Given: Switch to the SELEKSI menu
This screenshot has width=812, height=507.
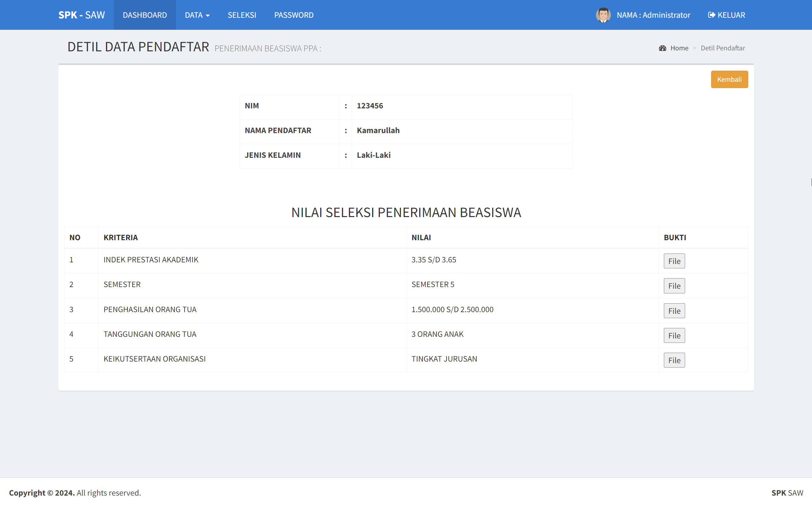Looking at the screenshot, I should point(242,15).
